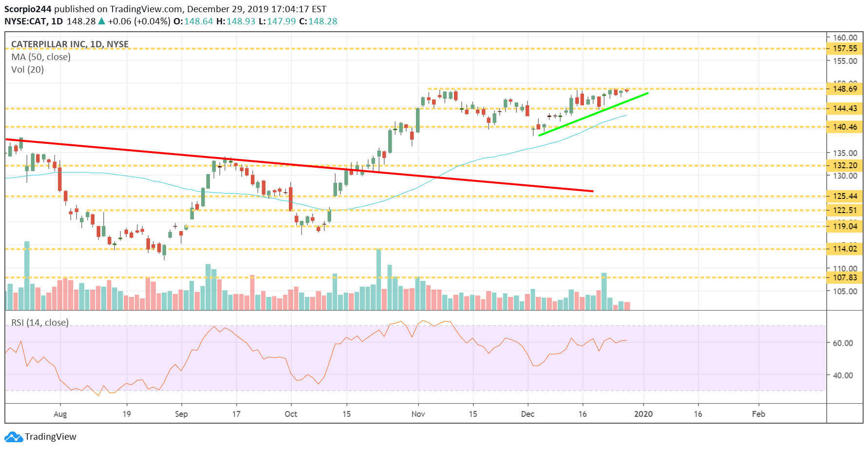This screenshot has width=868, height=450.
Task: Click the RSI 60.00 axis value
Action: [843, 343]
